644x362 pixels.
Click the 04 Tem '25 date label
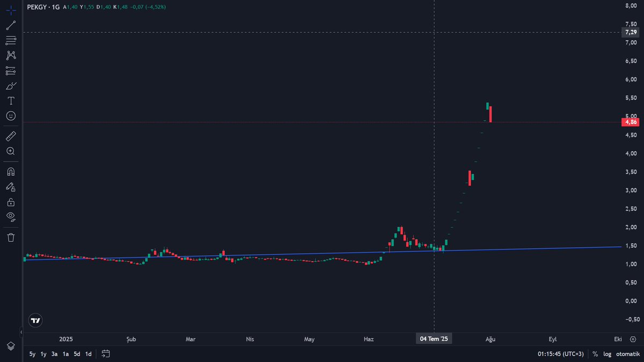(434, 339)
